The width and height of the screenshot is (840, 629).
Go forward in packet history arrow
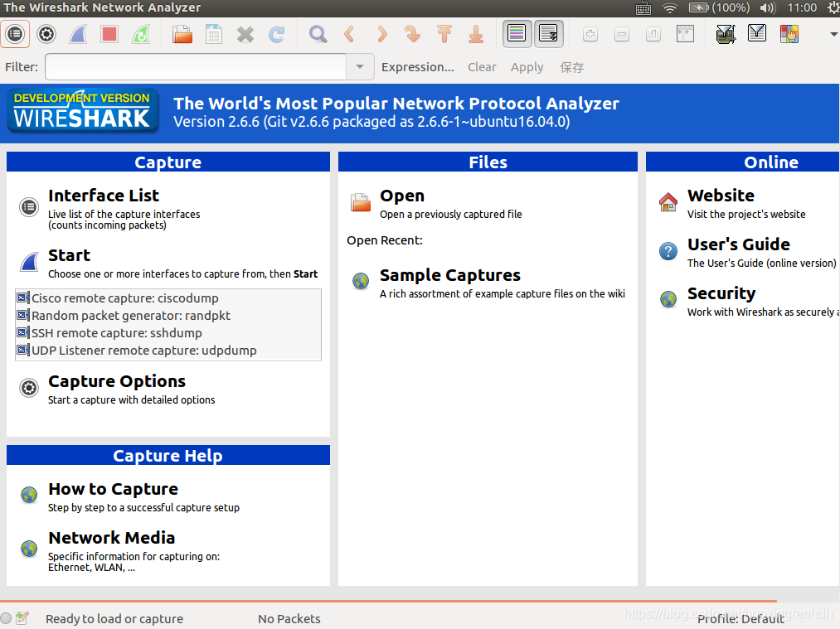click(381, 34)
